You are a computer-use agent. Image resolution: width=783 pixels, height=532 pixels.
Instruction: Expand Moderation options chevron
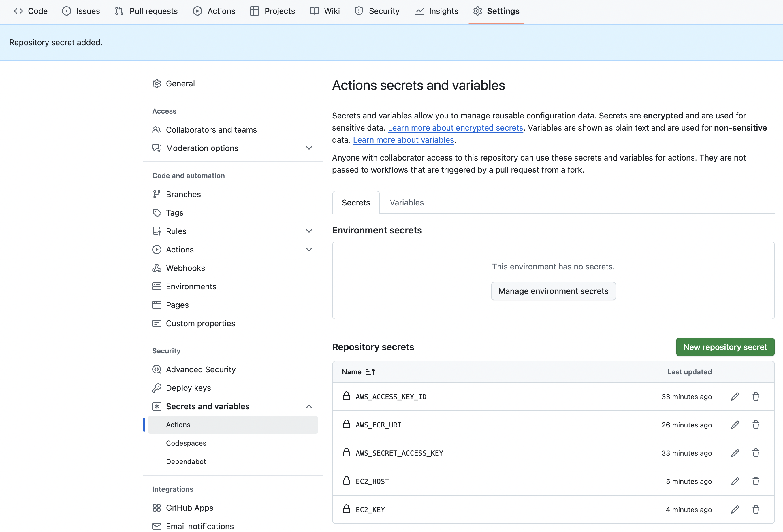point(309,148)
